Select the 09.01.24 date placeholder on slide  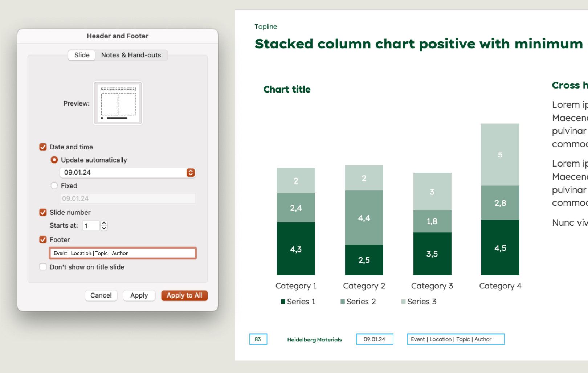coord(375,339)
